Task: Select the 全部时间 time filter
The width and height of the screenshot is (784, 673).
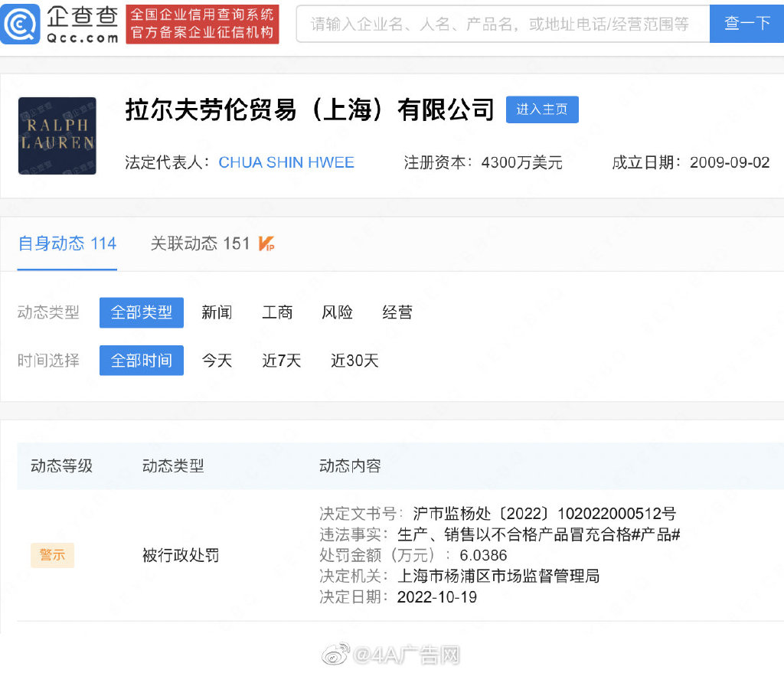Action: pos(142,361)
